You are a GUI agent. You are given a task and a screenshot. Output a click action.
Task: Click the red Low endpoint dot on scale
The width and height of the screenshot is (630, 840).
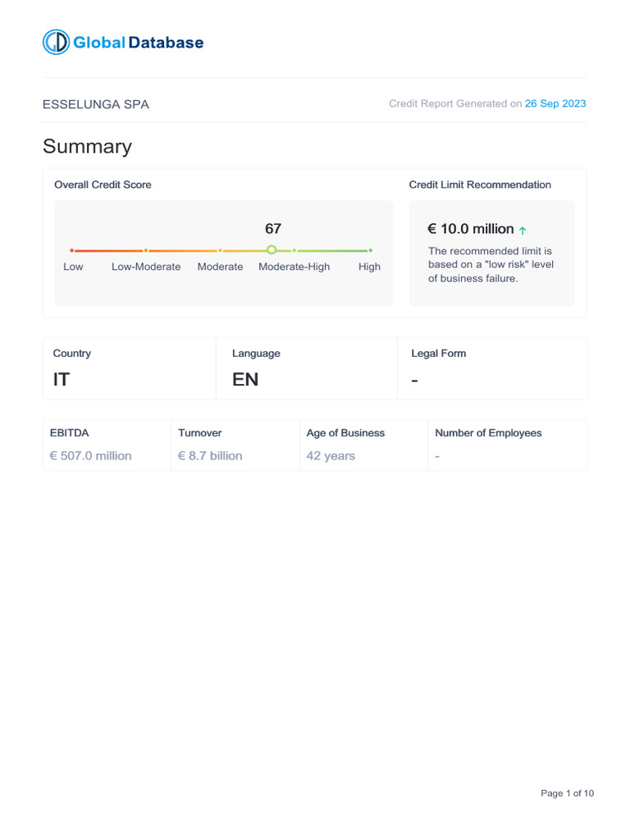[x=72, y=250]
